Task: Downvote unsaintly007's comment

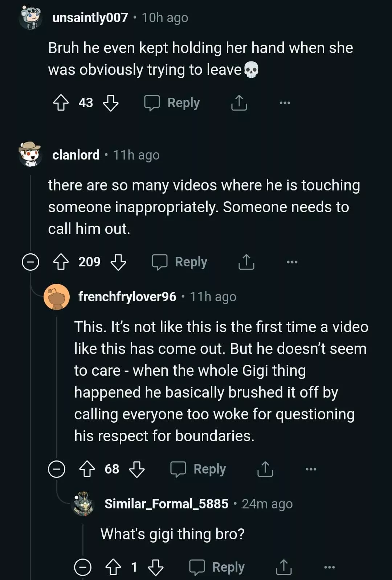Action: coord(111,103)
